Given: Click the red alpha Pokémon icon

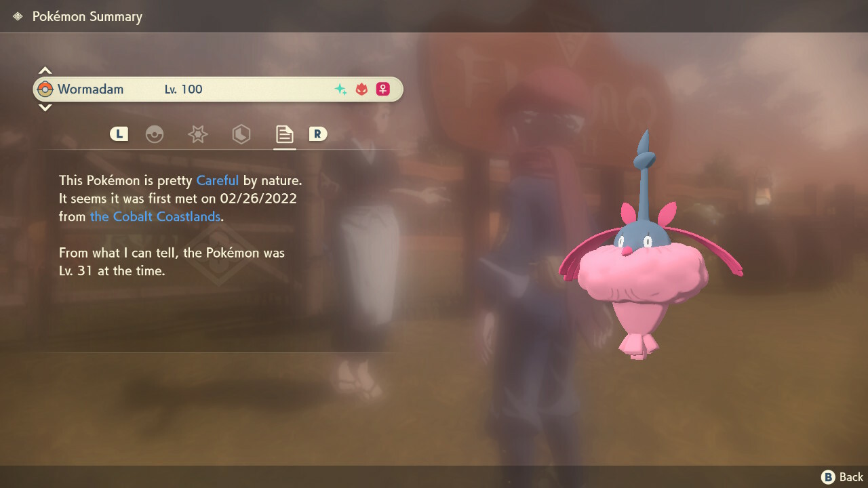Looking at the screenshot, I should tap(361, 89).
